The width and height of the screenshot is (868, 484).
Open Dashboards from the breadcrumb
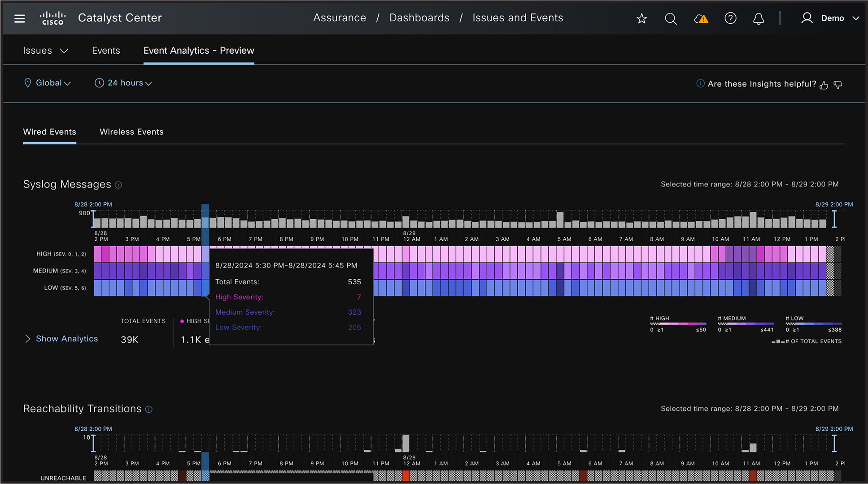[x=419, y=17]
